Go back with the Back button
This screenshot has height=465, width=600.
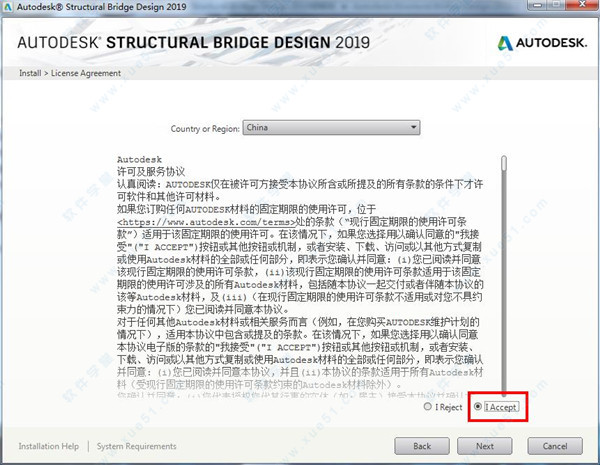(422, 446)
